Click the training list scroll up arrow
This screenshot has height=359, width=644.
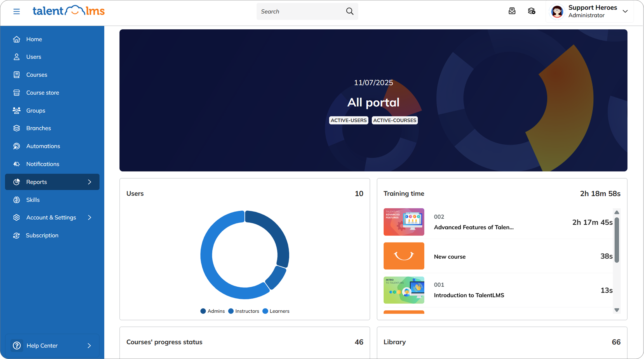(x=617, y=212)
